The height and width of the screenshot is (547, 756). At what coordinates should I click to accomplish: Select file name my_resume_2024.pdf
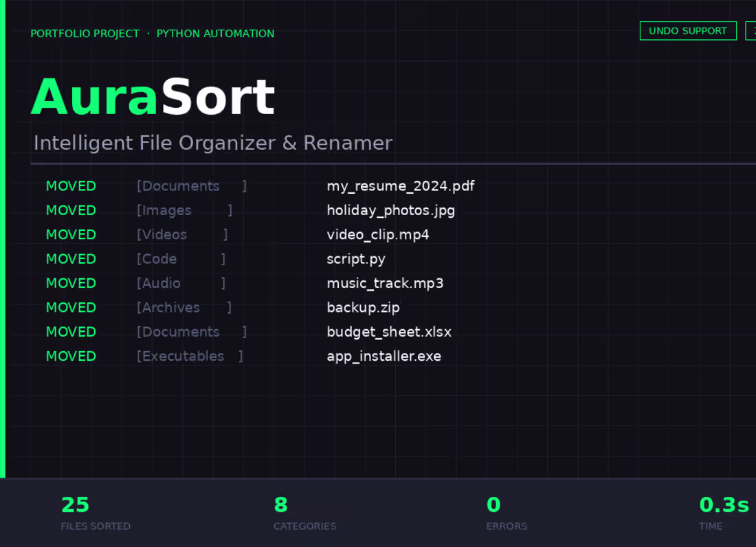(x=400, y=186)
